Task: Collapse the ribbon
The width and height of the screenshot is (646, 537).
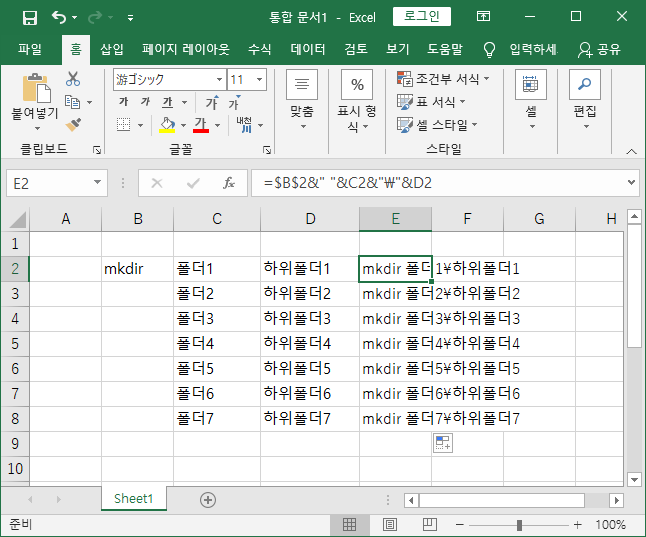Action: 631,152
